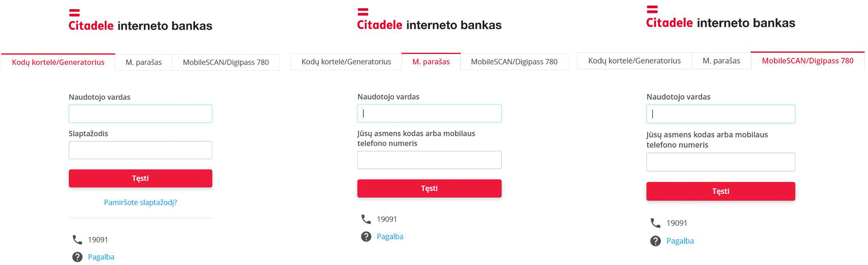Click phone icon in active M. parašas form

(x=366, y=219)
